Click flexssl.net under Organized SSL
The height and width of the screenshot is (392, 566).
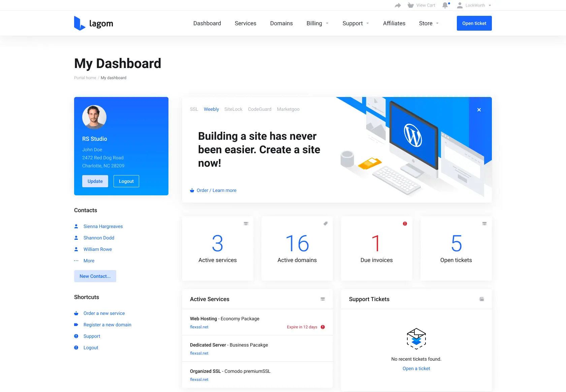199,380
